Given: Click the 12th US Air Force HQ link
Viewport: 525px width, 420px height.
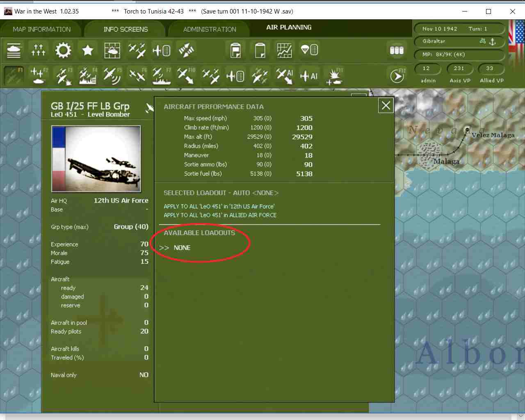Looking at the screenshot, I should coord(121,201).
